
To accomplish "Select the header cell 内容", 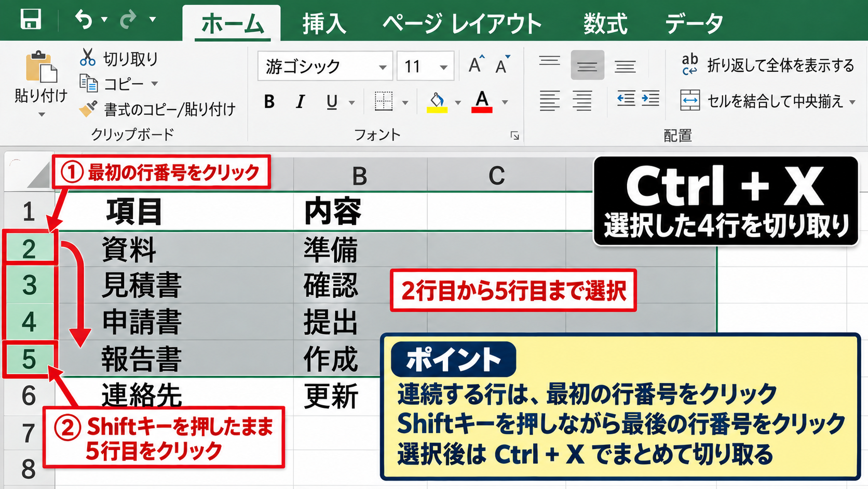I will click(x=360, y=212).
